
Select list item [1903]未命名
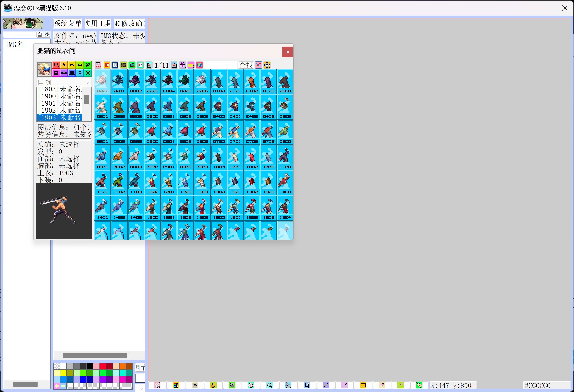point(60,117)
